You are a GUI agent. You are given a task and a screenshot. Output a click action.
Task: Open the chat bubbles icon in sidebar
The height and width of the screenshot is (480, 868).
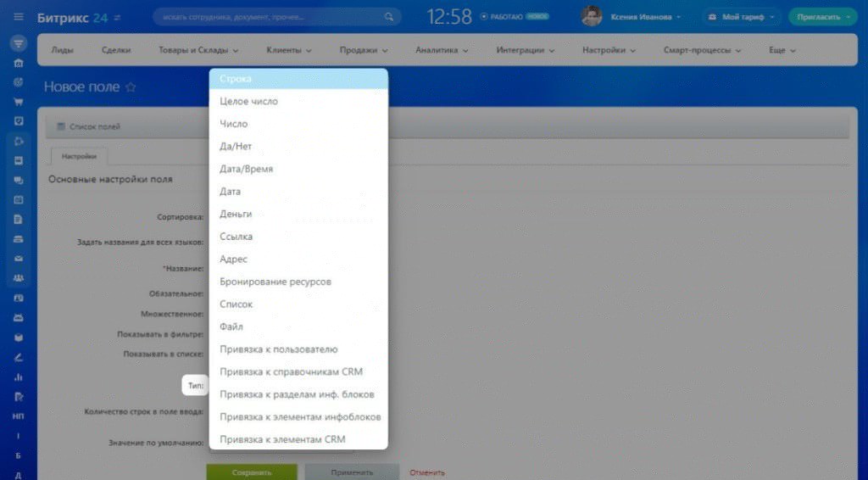pyautogui.click(x=19, y=181)
